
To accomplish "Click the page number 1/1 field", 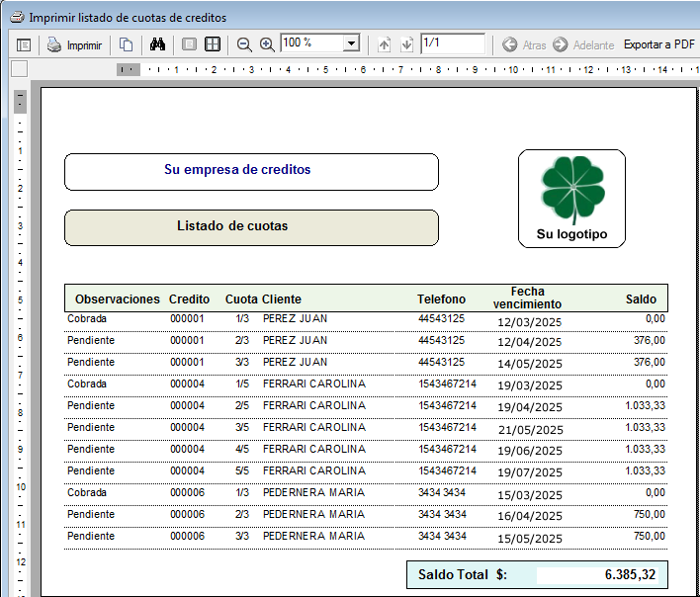I will tap(452, 43).
